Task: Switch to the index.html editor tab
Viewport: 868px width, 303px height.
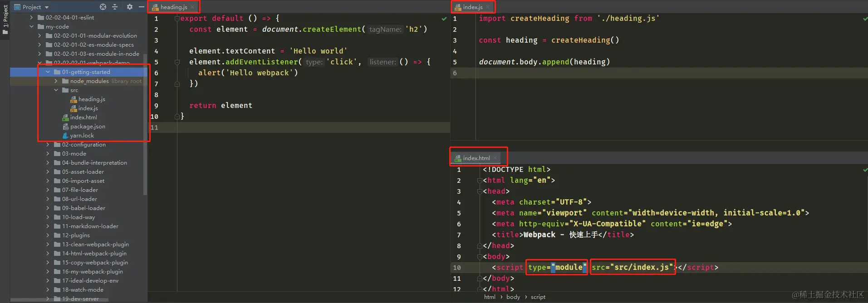Action: 476,158
